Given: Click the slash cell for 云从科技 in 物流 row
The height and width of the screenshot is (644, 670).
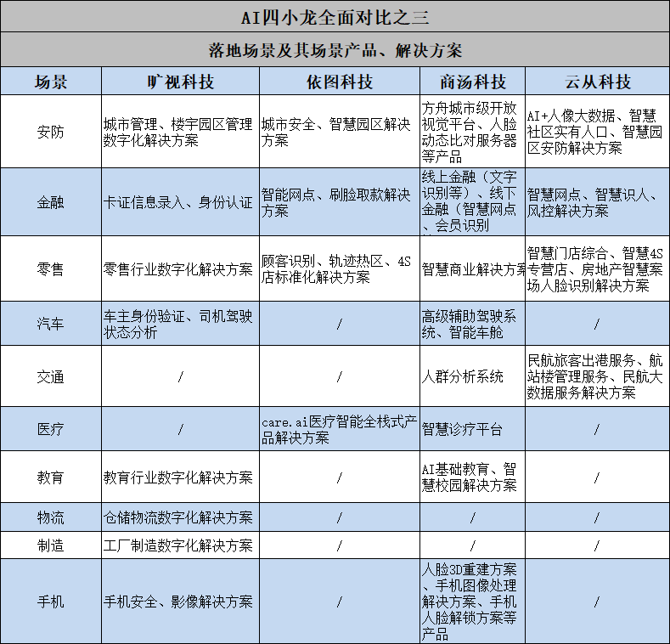Looking at the screenshot, I should [597, 517].
